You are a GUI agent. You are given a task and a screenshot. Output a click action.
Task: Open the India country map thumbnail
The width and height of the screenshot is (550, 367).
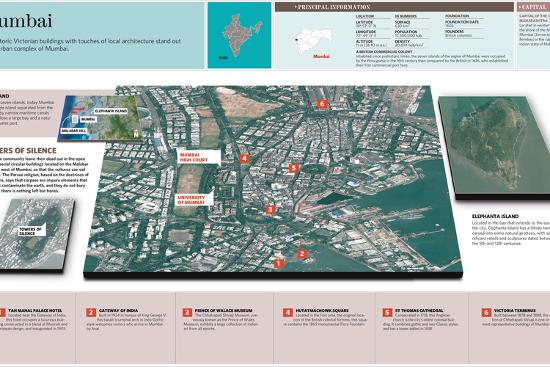tap(239, 35)
